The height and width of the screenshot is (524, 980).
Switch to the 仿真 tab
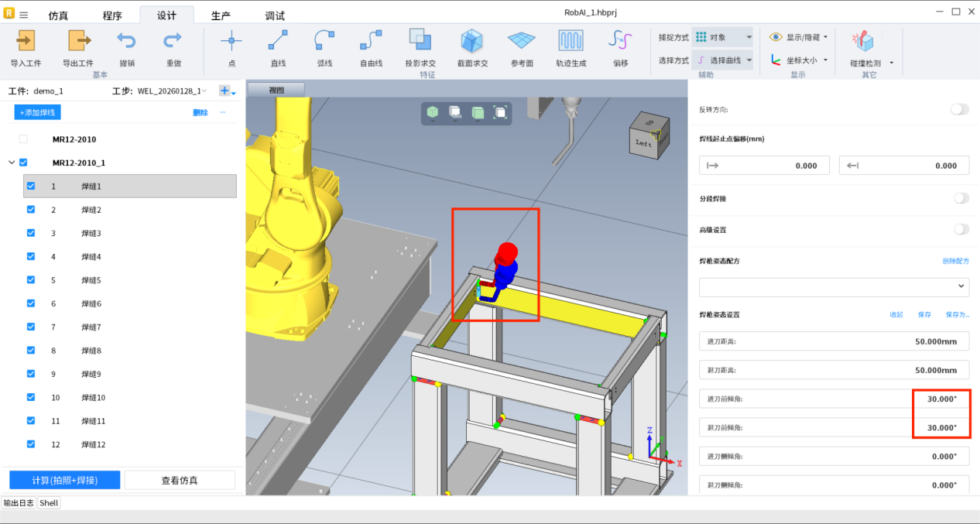[58, 15]
